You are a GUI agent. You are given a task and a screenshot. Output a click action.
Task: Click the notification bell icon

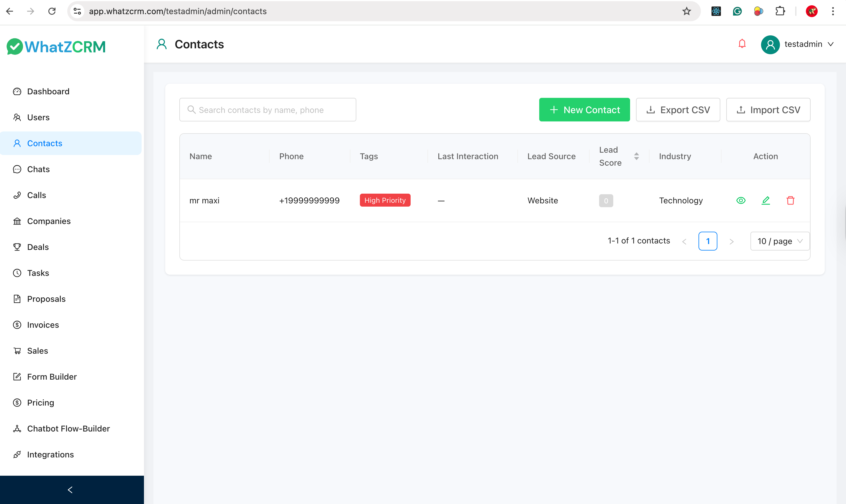[742, 44]
